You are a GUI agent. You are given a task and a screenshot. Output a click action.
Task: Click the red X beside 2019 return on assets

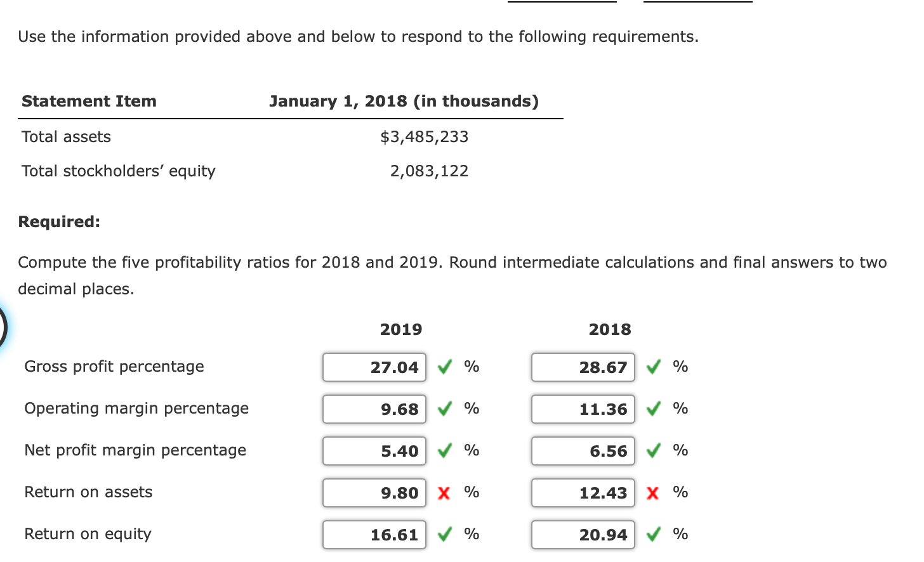click(444, 493)
